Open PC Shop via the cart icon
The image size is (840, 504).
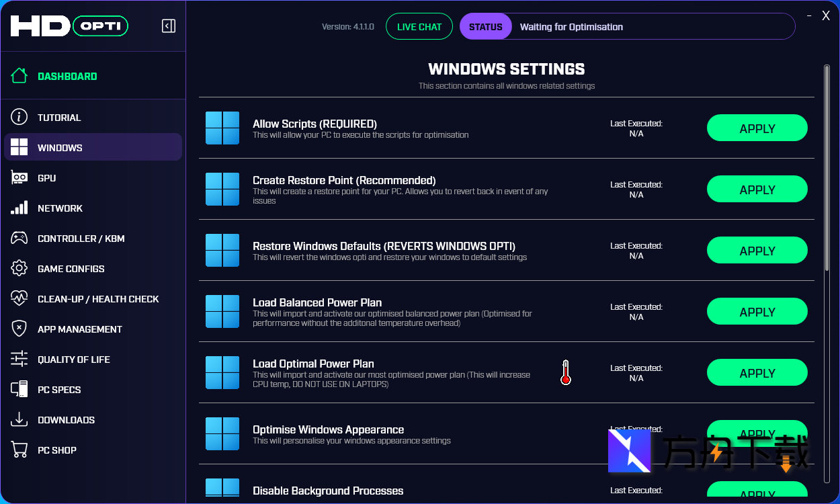[x=19, y=450]
